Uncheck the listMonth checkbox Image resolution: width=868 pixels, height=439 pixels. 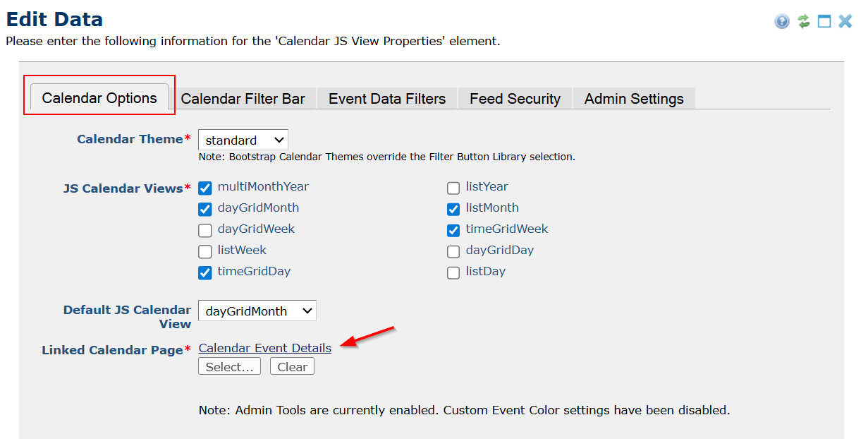[453, 209]
